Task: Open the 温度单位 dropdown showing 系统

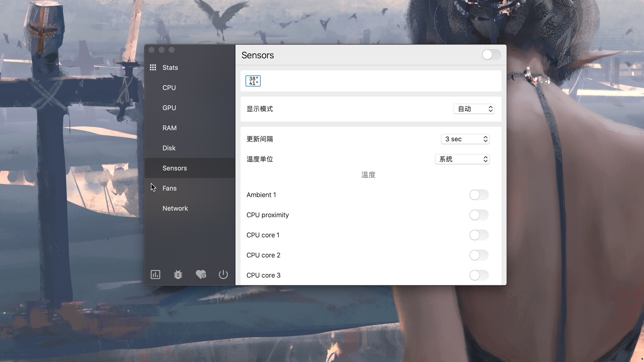Action: pyautogui.click(x=462, y=159)
